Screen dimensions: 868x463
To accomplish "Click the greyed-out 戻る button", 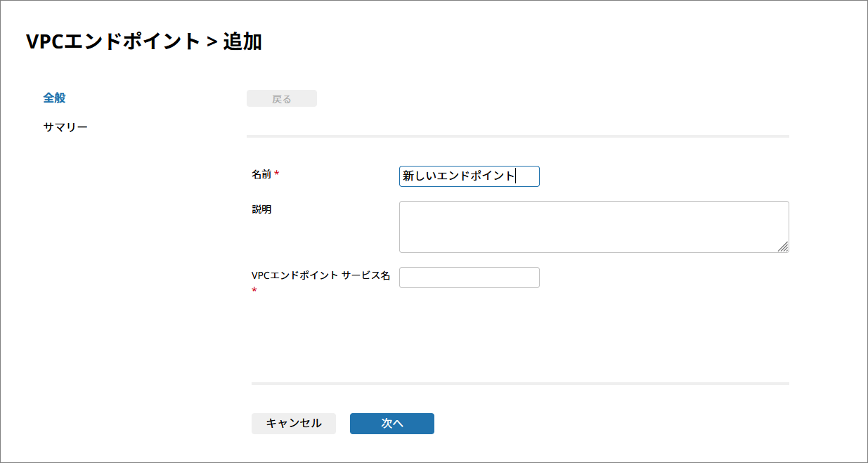I will point(281,99).
